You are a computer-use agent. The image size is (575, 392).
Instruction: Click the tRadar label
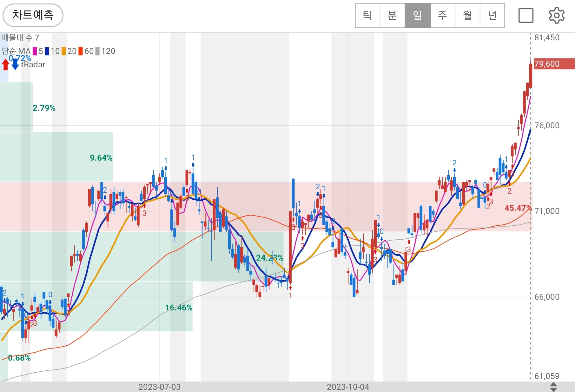tap(33, 65)
